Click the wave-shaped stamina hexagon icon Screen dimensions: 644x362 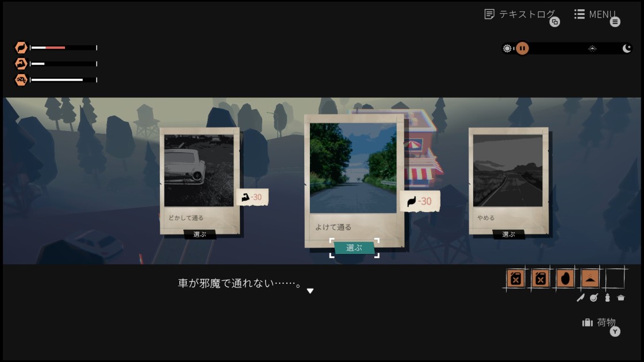click(21, 48)
